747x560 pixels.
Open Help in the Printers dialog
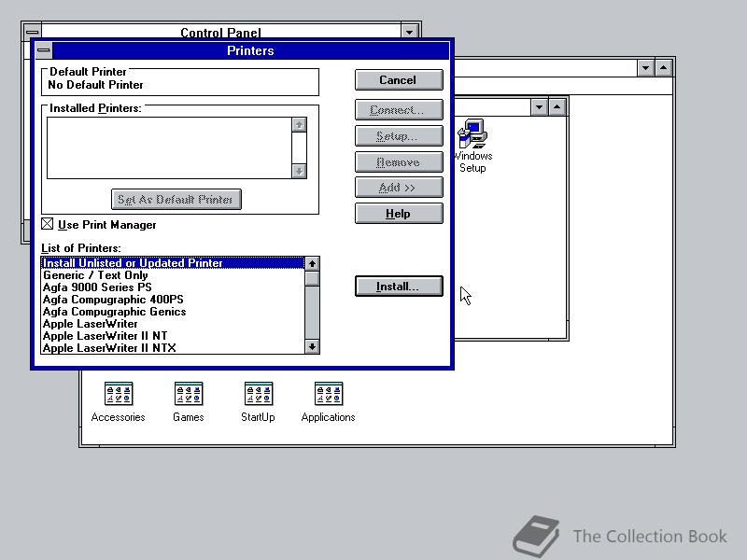click(x=399, y=214)
